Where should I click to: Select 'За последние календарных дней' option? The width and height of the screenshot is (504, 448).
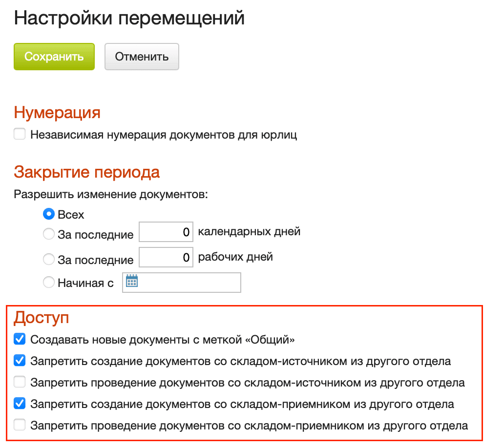[x=49, y=234]
